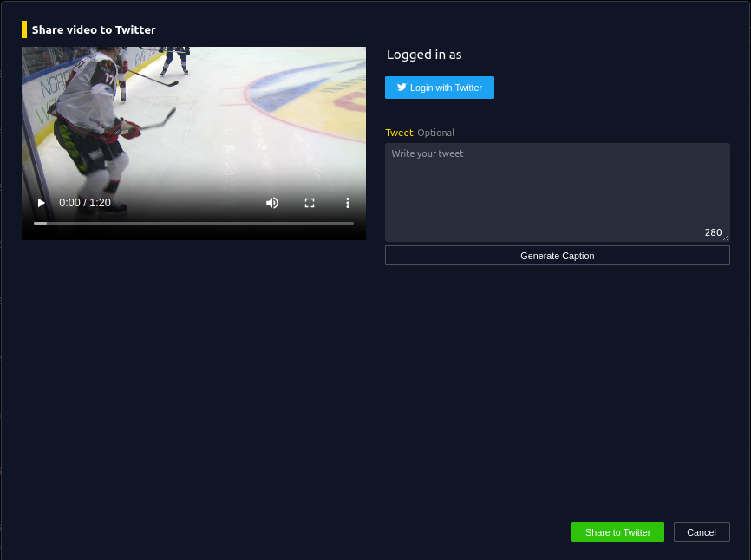This screenshot has height=560, width=751.
Task: Click the Twitter bird icon on login button
Action: (401, 87)
